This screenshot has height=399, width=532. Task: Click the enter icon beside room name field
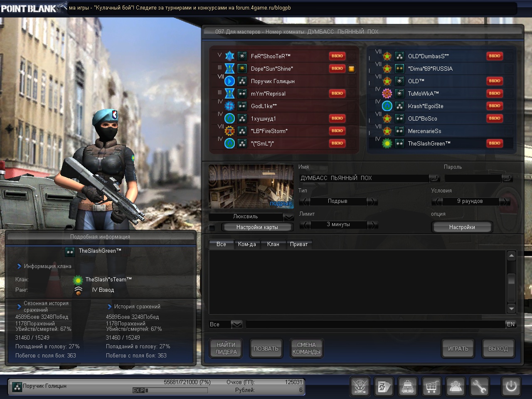(434, 178)
